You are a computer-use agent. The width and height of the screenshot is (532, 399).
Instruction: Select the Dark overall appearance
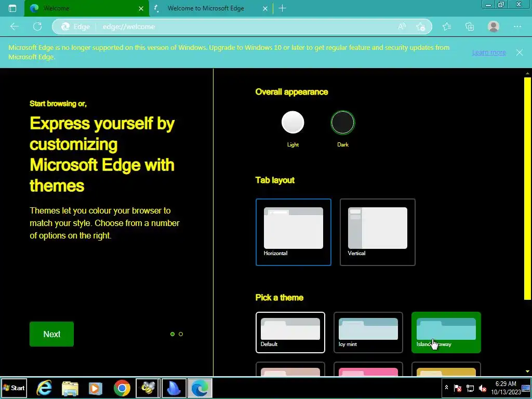343,123
